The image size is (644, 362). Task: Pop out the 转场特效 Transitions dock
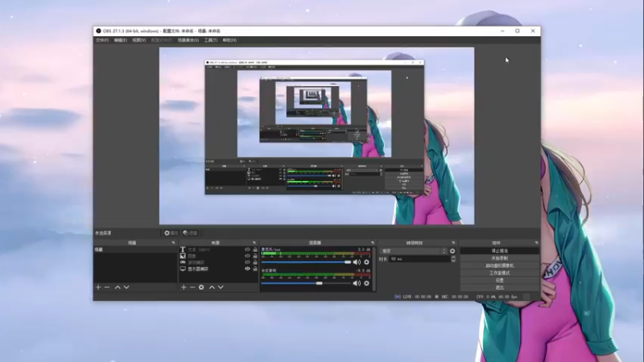coord(453,243)
